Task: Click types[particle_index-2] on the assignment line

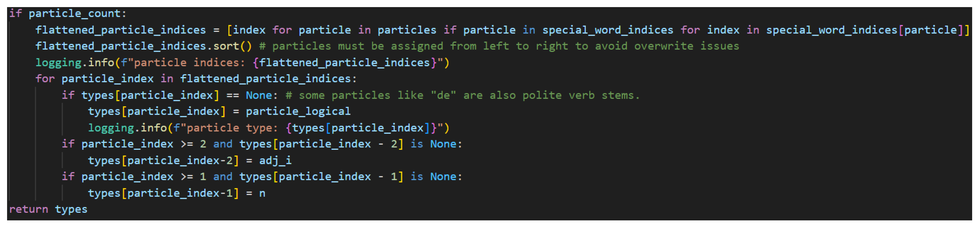Action: [163, 160]
